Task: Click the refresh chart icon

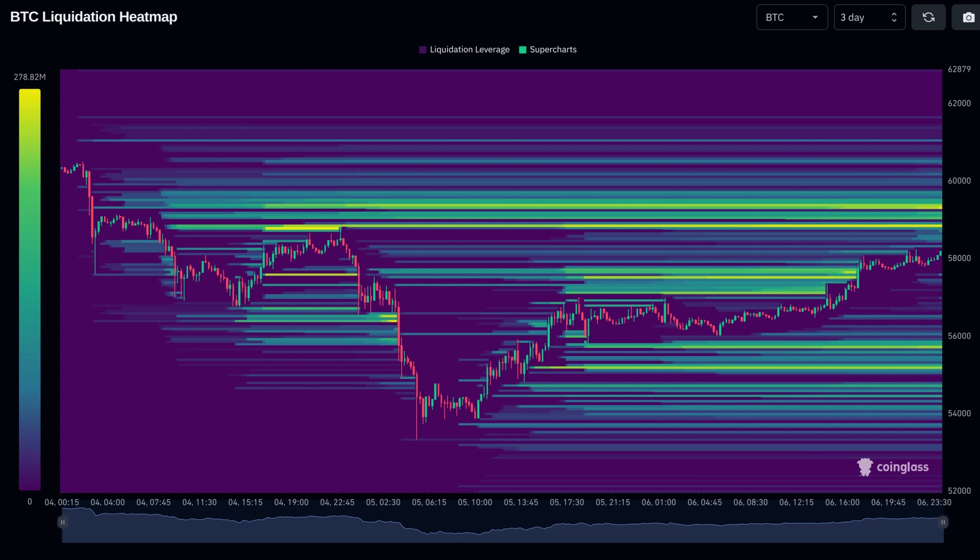Action: pos(928,17)
